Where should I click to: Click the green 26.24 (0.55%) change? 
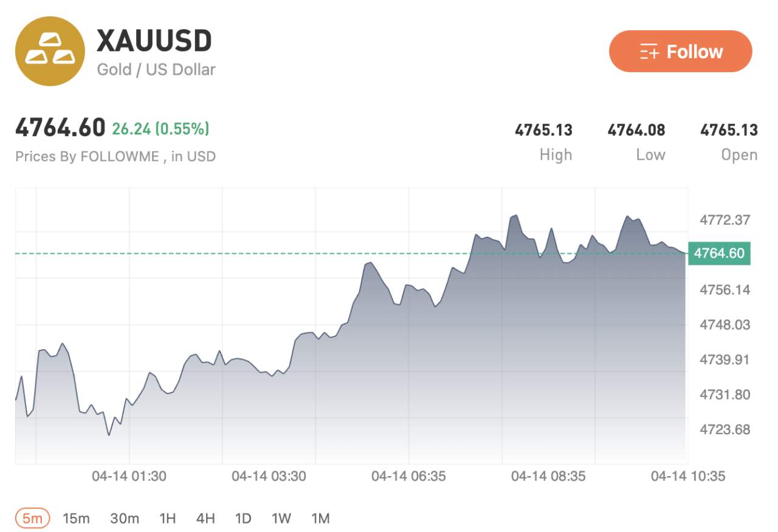160,128
